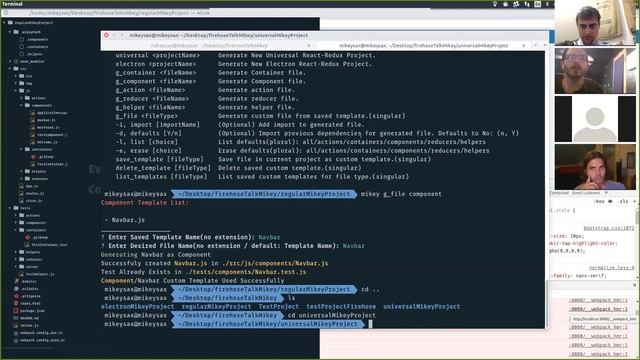This screenshot has width=640, height=360.
Task: Select red .gitkeep icon under src containers
Action: pos(33,157)
